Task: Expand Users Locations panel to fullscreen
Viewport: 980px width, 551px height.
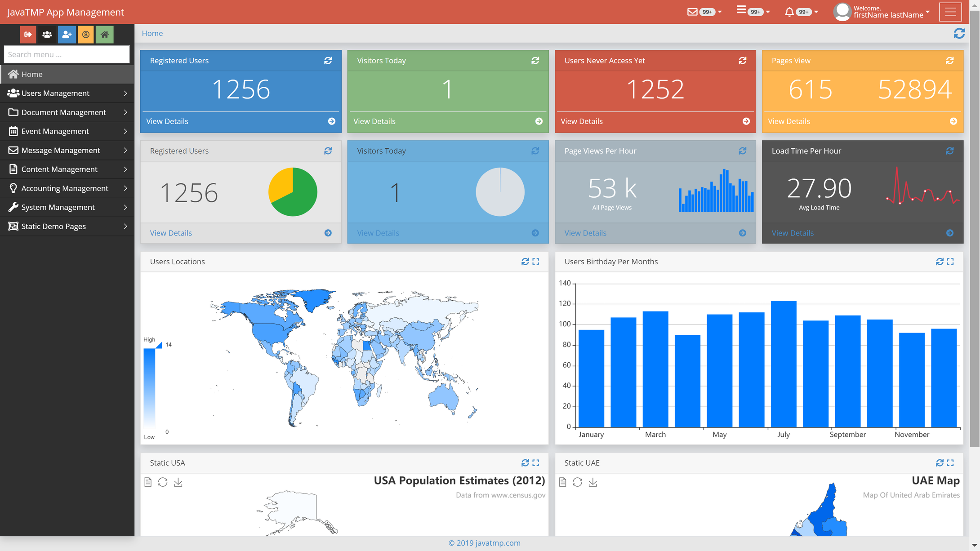Action: [x=536, y=262]
